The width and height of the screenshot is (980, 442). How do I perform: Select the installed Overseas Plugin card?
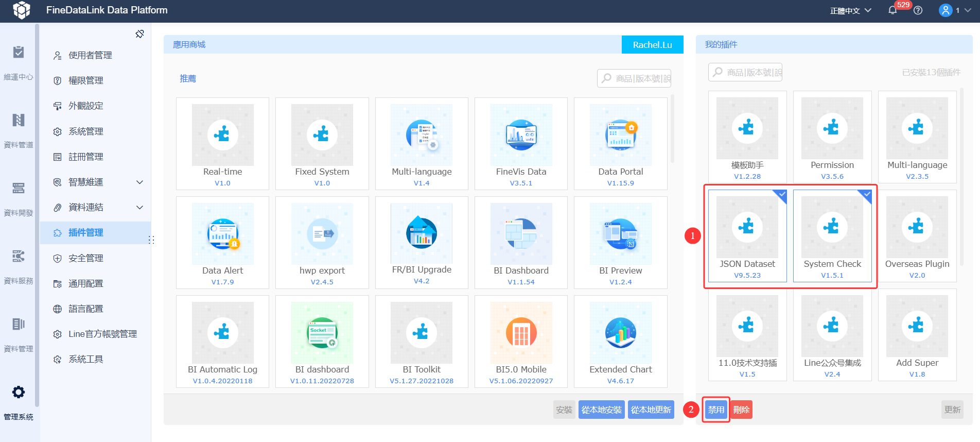[x=917, y=236]
